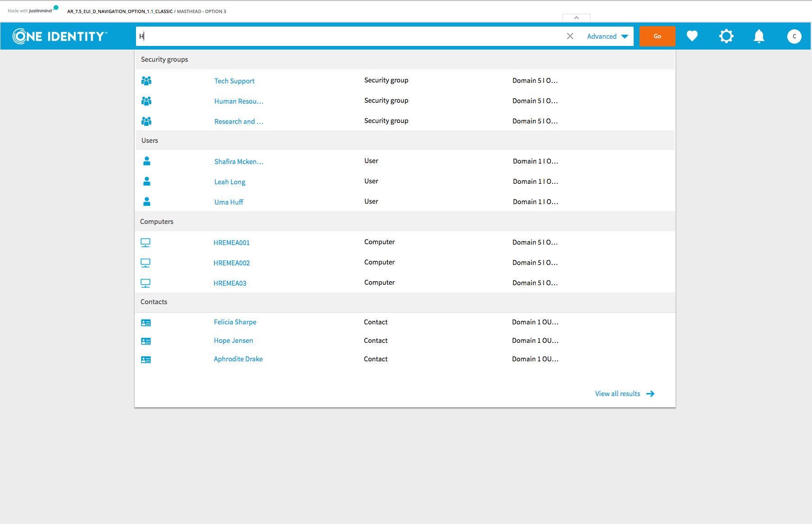Open user profile avatar C
This screenshot has height=524, width=812.
click(794, 36)
